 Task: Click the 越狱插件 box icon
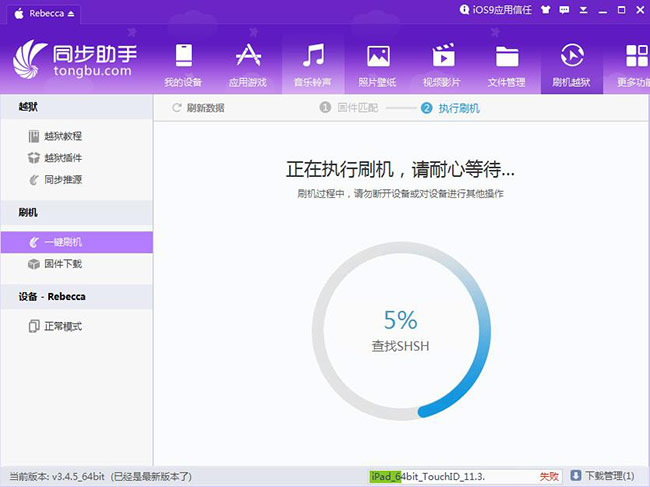[34, 158]
